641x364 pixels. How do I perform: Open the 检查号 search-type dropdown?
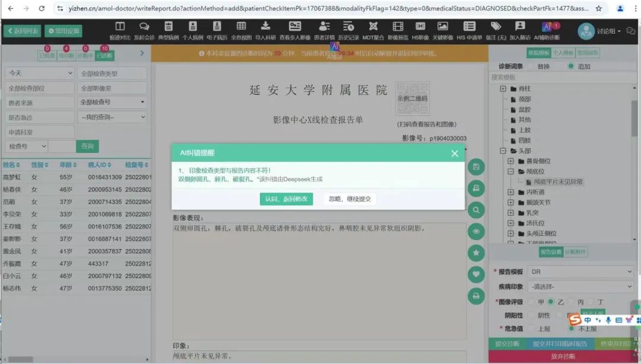26,146
